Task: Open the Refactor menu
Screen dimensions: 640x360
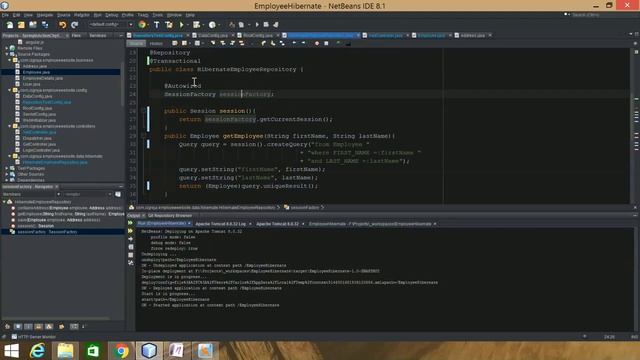Action: pyautogui.click(x=81, y=15)
